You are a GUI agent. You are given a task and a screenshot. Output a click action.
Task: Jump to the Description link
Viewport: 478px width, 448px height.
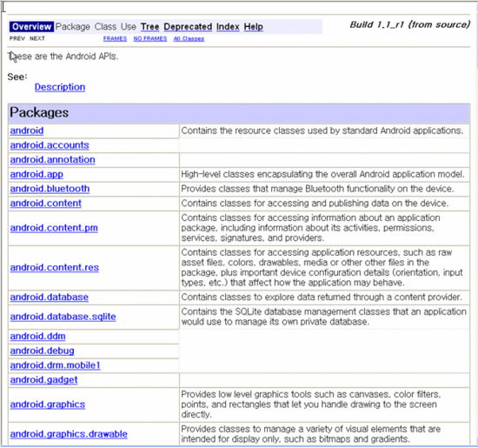pyautogui.click(x=60, y=87)
